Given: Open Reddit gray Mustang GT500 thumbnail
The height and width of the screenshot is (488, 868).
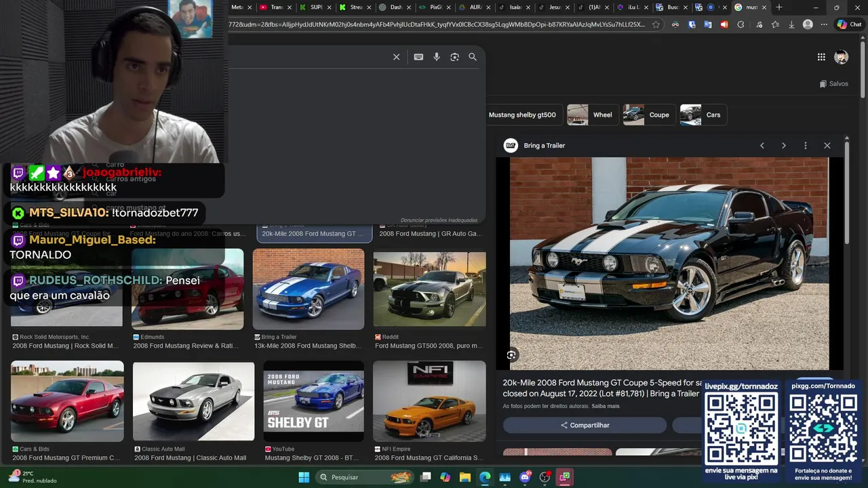Looking at the screenshot, I should [x=429, y=289].
